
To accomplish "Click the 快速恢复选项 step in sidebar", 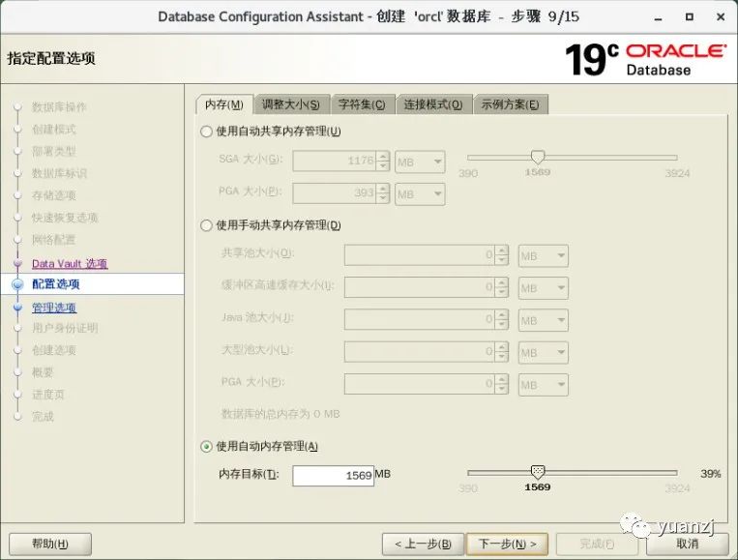I will [65, 218].
